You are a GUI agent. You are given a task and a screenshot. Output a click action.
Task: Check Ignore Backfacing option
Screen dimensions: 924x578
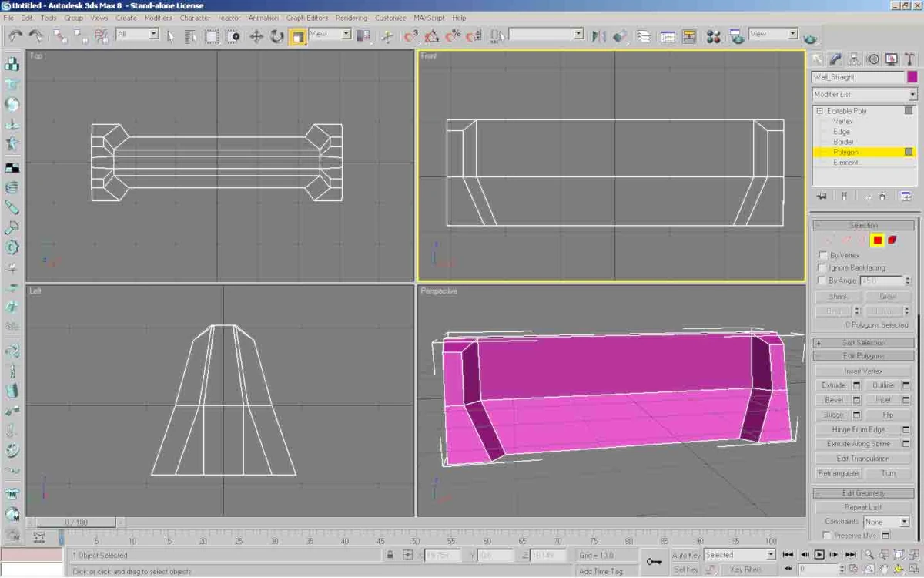(x=822, y=267)
